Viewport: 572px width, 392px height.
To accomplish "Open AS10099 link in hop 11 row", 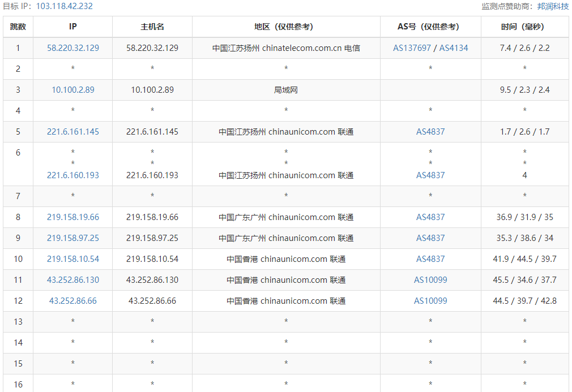I will (x=430, y=280).
